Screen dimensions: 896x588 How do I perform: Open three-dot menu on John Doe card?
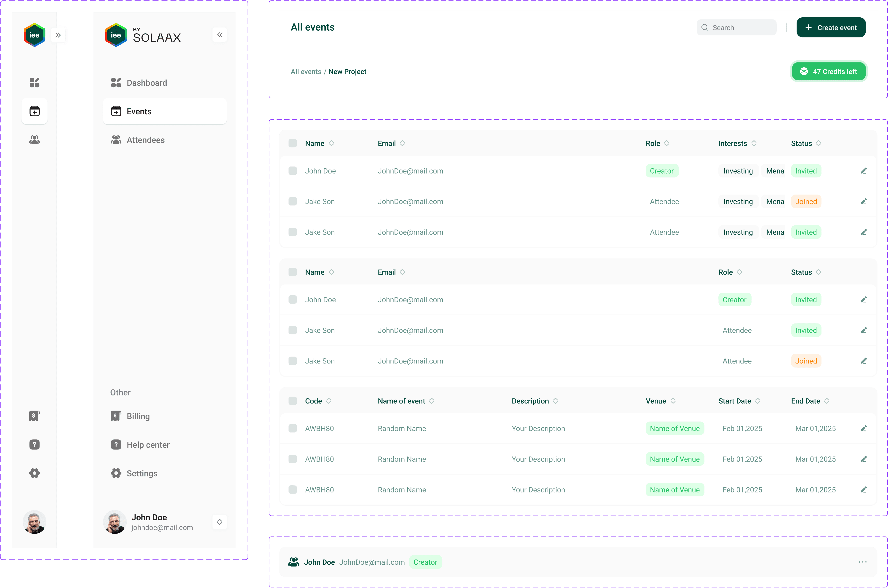[862, 562]
